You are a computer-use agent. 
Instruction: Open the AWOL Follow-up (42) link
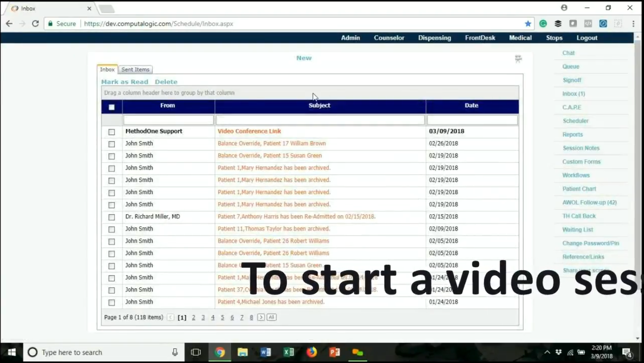[589, 202]
